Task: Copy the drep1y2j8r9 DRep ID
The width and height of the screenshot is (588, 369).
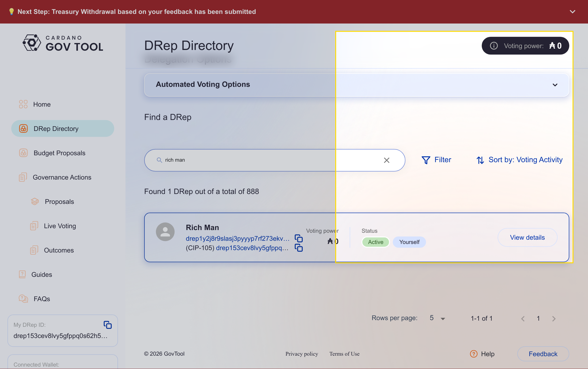Action: [299, 238]
